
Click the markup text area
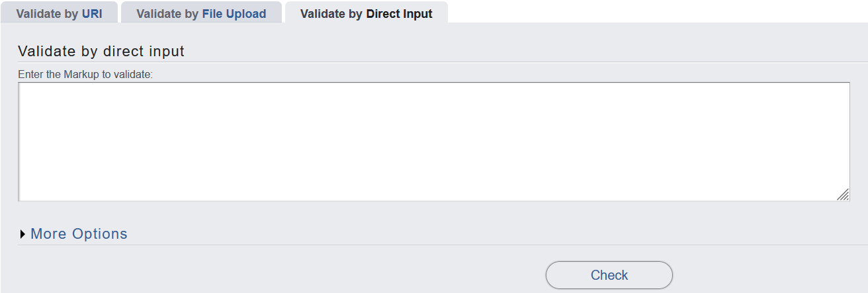click(433, 141)
